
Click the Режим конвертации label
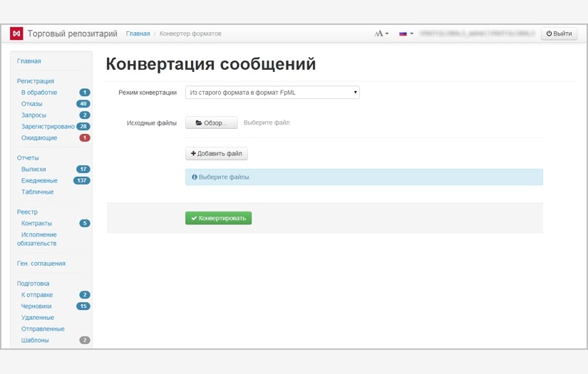point(148,92)
